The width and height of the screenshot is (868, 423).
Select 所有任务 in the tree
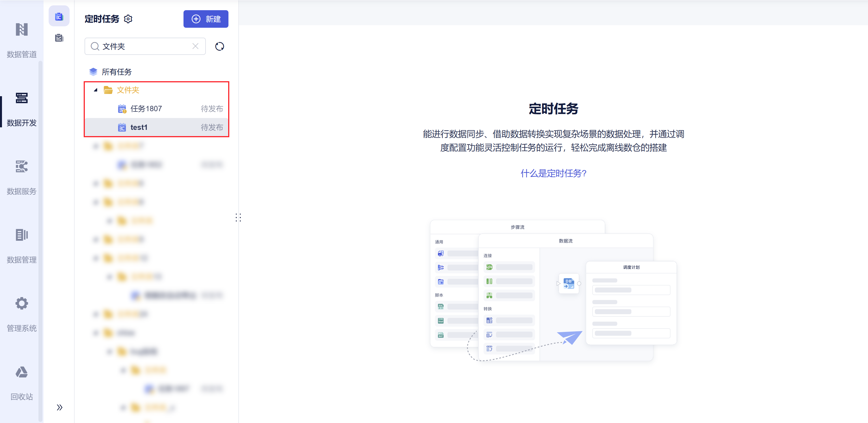pyautogui.click(x=116, y=72)
